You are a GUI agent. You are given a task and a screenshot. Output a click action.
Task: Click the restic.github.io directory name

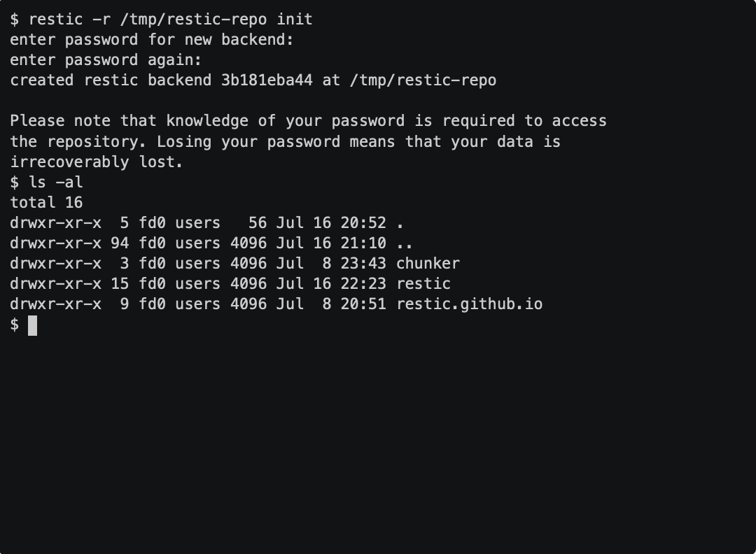pyautogui.click(x=469, y=304)
